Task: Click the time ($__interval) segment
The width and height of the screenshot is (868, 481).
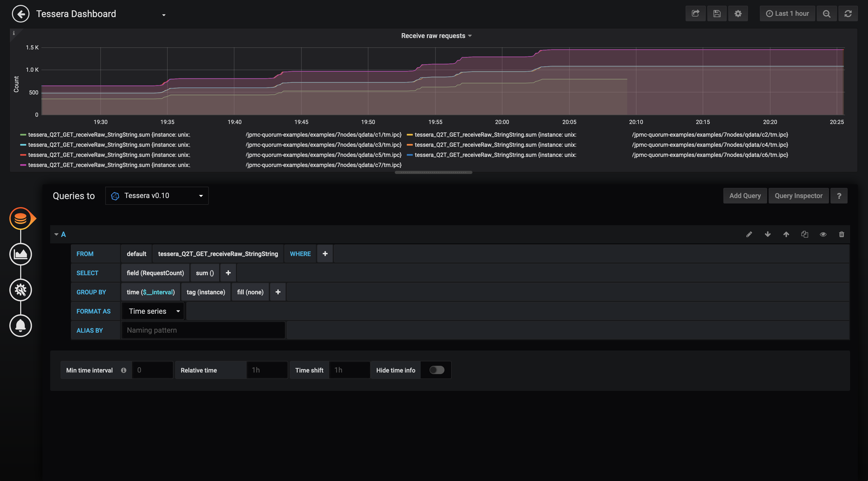Action: pyautogui.click(x=151, y=292)
